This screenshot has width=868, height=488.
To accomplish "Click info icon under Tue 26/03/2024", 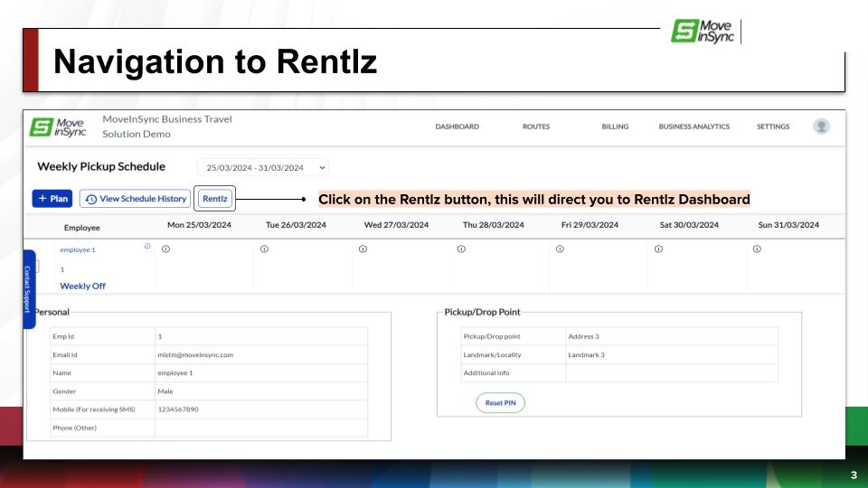I will pos(264,249).
